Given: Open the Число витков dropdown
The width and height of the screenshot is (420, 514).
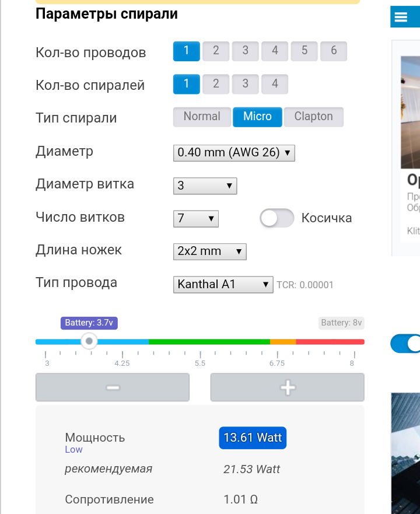Looking at the screenshot, I should pyautogui.click(x=196, y=219).
